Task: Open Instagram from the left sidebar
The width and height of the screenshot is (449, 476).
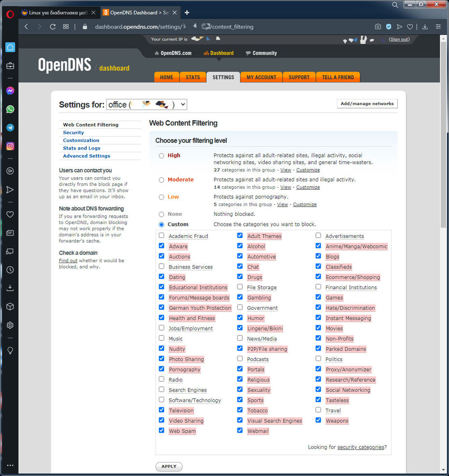Action: click(10, 146)
